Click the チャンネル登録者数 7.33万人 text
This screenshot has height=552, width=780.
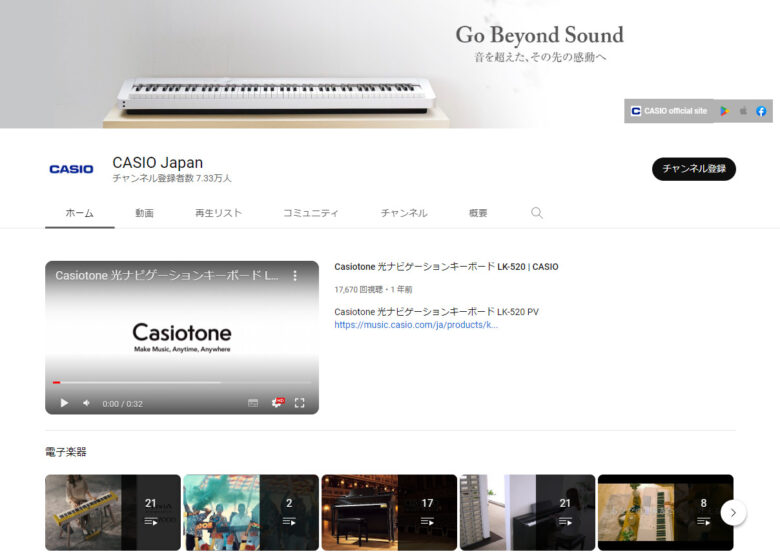pos(172,178)
